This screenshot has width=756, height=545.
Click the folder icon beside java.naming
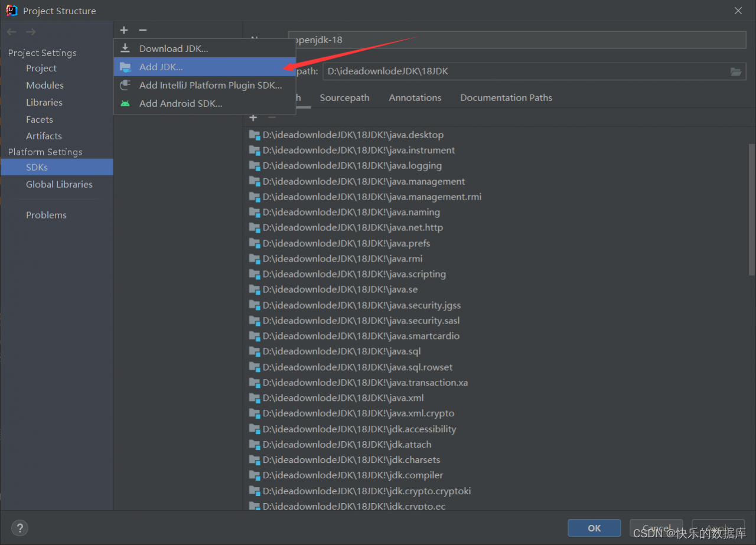click(255, 212)
